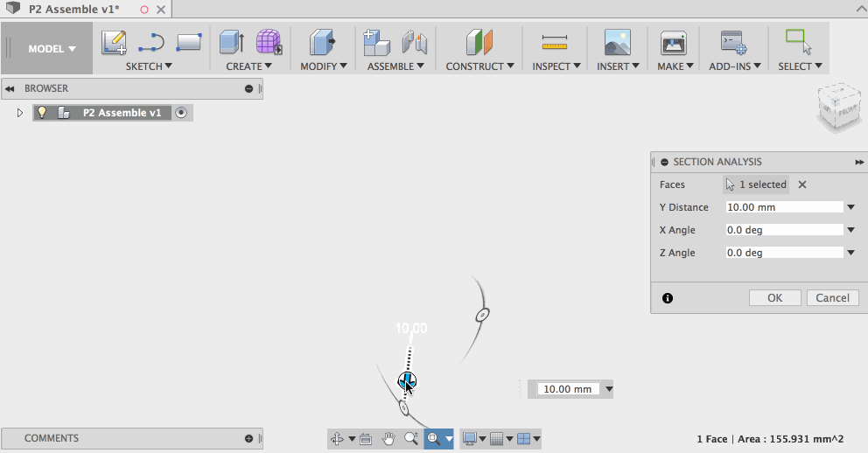Viewport: 868px width, 453px height.
Task: Clear the Faces selection with X
Action: (802, 185)
